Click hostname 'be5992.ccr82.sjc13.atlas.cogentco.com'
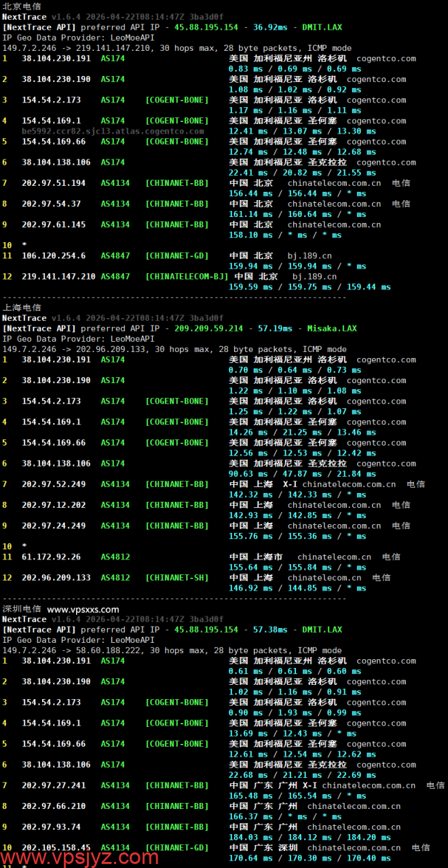 click(x=113, y=131)
